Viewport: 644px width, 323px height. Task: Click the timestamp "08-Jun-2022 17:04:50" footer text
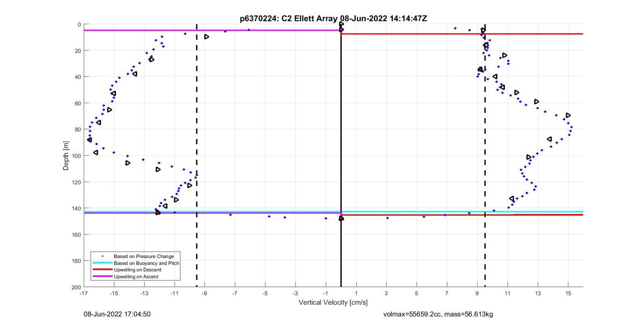click(x=117, y=314)
